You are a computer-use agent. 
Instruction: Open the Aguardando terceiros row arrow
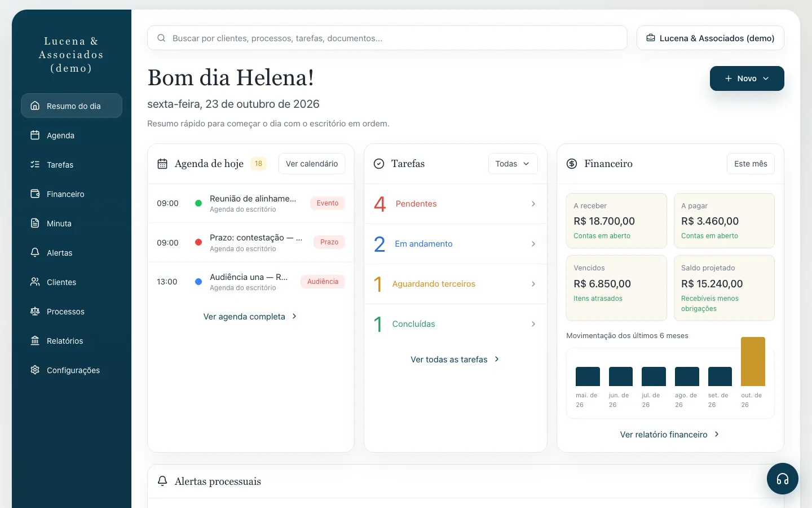(x=533, y=284)
